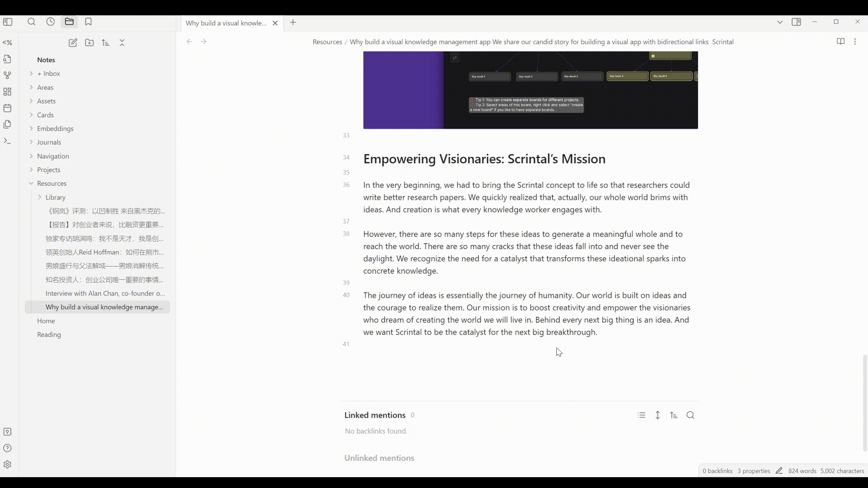Click the Resources breadcrumb link
Image resolution: width=868 pixels, height=488 pixels.
[x=327, y=42]
